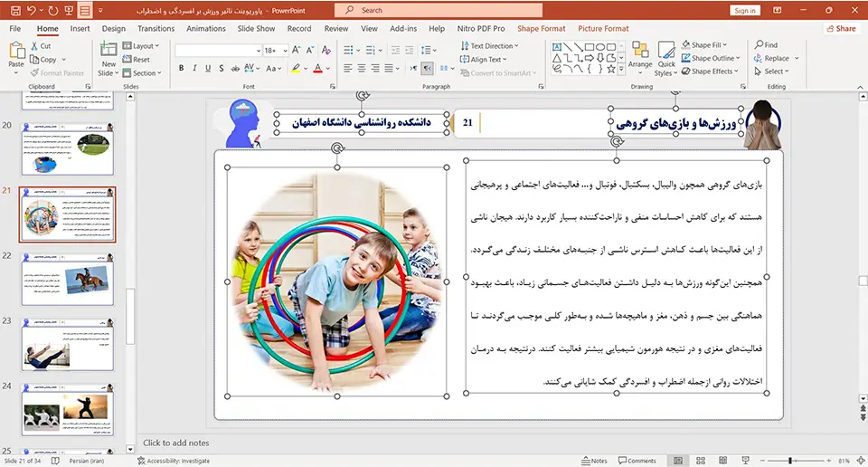Open the Notes pane from status bar
868x467 pixels.
[594, 461]
